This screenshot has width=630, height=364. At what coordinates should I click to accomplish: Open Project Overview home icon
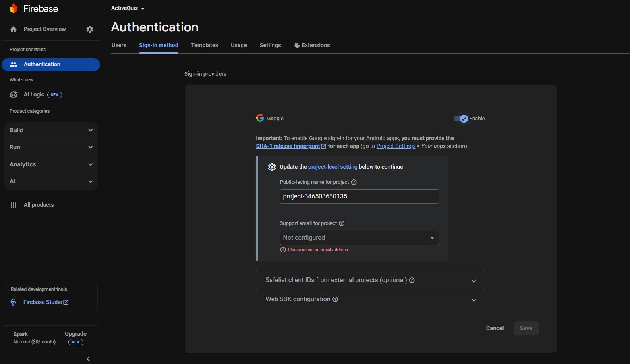coord(14,29)
